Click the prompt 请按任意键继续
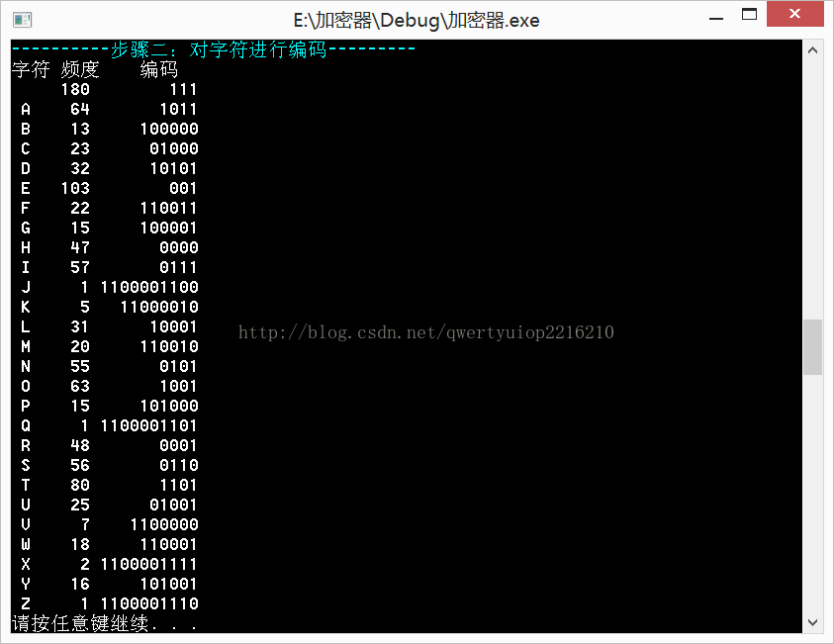The height and width of the screenshot is (644, 834). [x=80, y=623]
